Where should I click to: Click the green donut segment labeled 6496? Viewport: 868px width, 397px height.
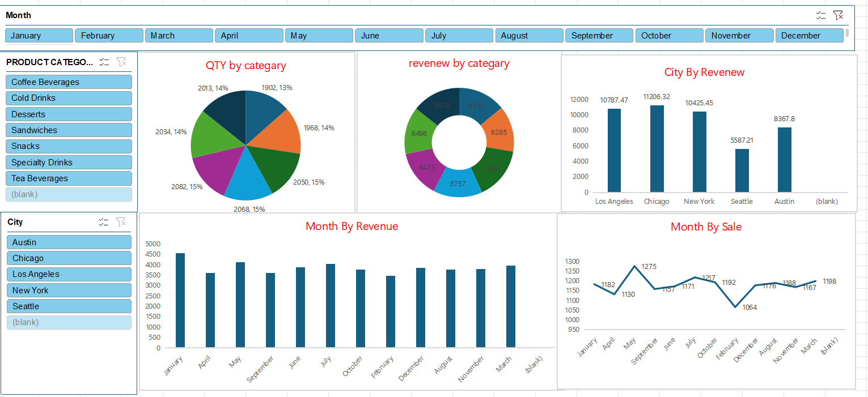tap(418, 133)
